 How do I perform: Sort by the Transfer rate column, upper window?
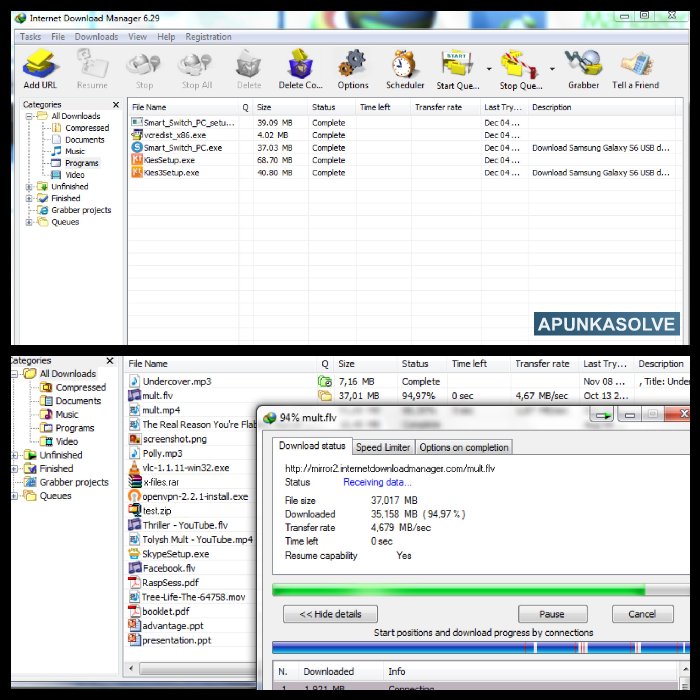[x=446, y=107]
